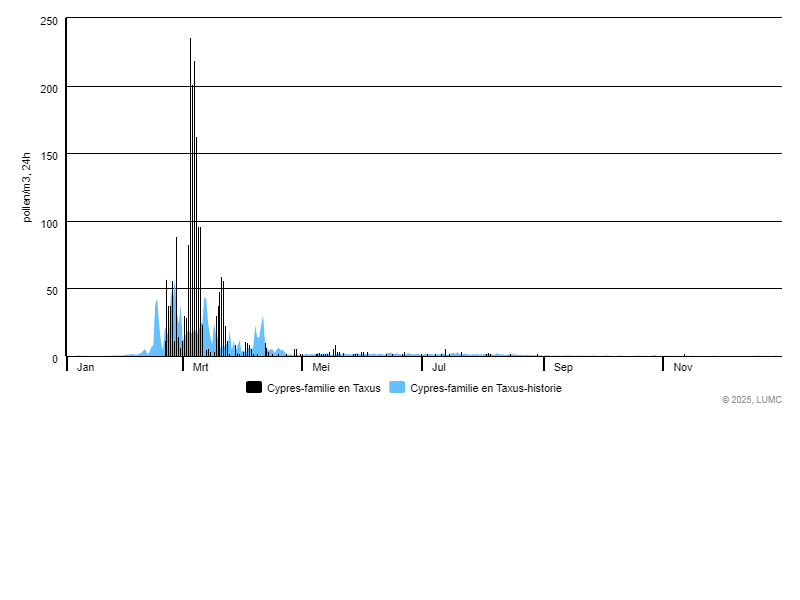
Task: Select the 50 y-axis tick label
Action: pyautogui.click(x=52, y=290)
